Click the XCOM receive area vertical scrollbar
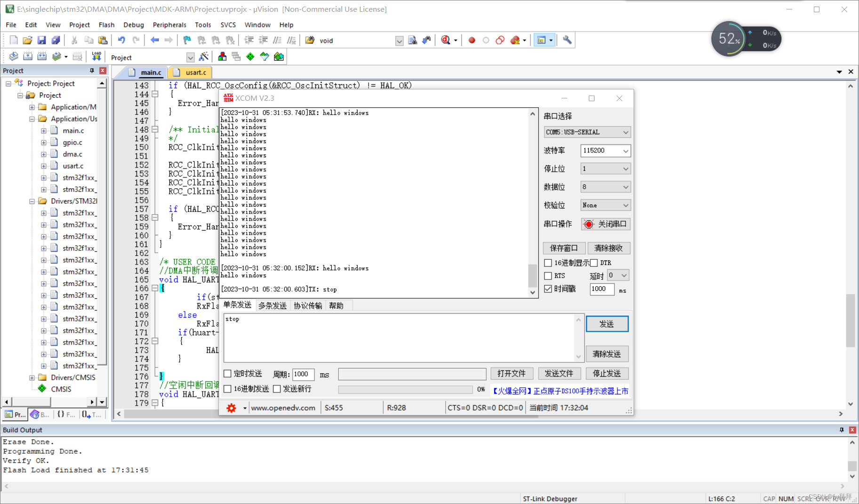Viewport: 859px width, 504px height. click(532, 203)
